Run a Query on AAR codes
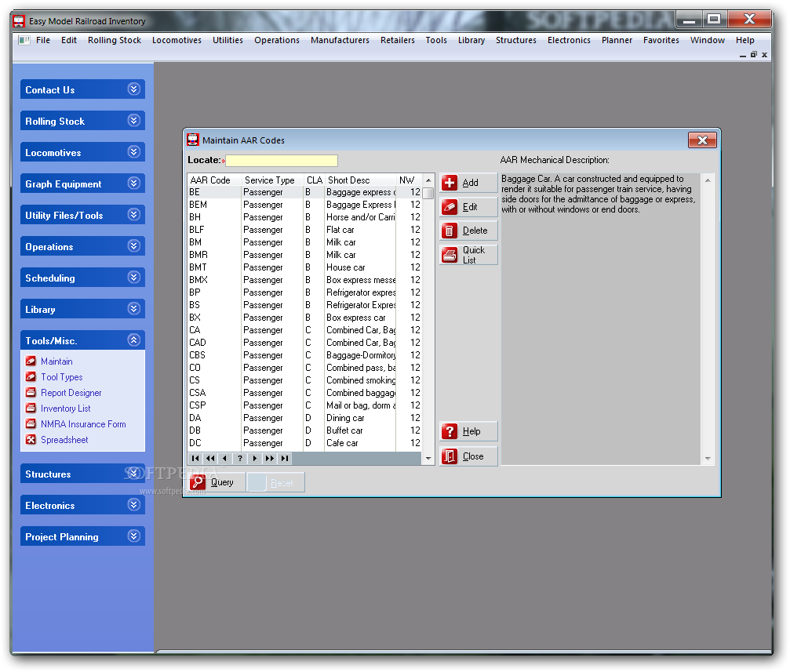Screen dimensions: 790x672 point(217,482)
